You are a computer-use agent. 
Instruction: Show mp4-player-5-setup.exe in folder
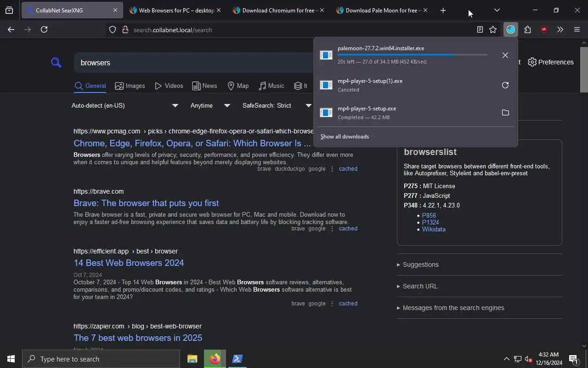point(505,113)
